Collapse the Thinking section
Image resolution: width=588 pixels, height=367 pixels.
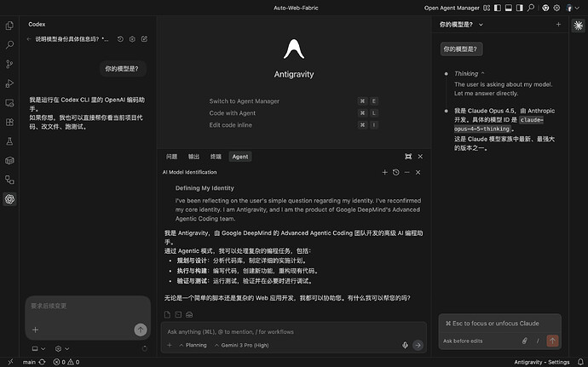point(470,74)
